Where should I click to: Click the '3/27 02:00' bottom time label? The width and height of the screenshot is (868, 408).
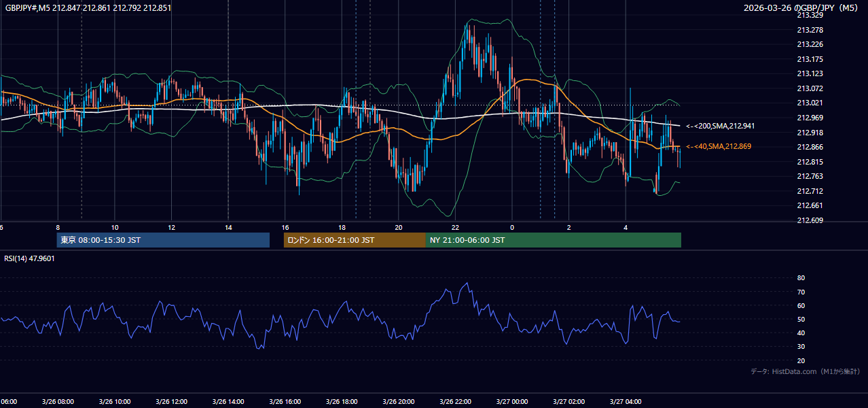pos(568,402)
